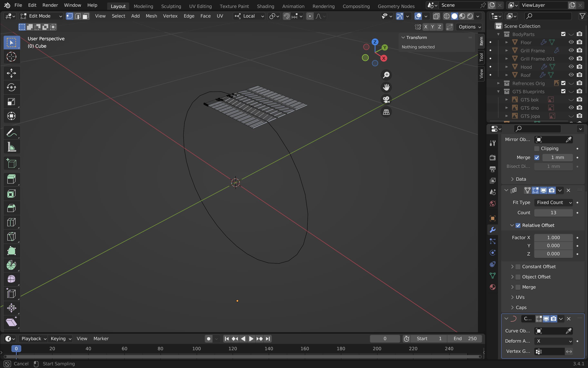This screenshot has height=368, width=588.
Task: Select the Add Cube tool
Action: [11, 163]
